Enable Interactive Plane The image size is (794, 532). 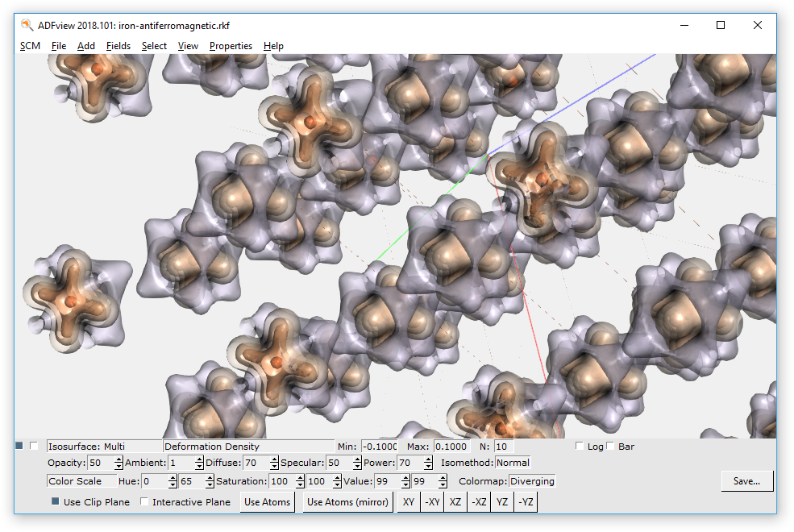point(144,501)
